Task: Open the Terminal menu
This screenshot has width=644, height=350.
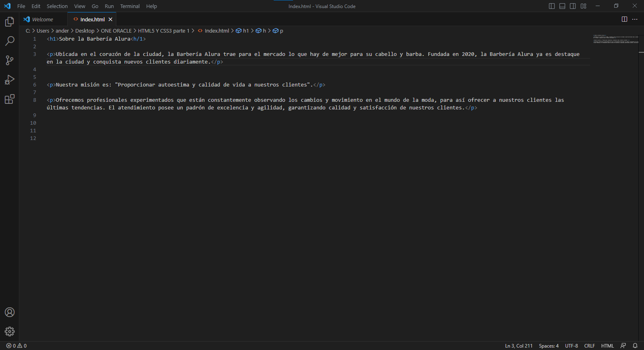Action: pos(130,6)
